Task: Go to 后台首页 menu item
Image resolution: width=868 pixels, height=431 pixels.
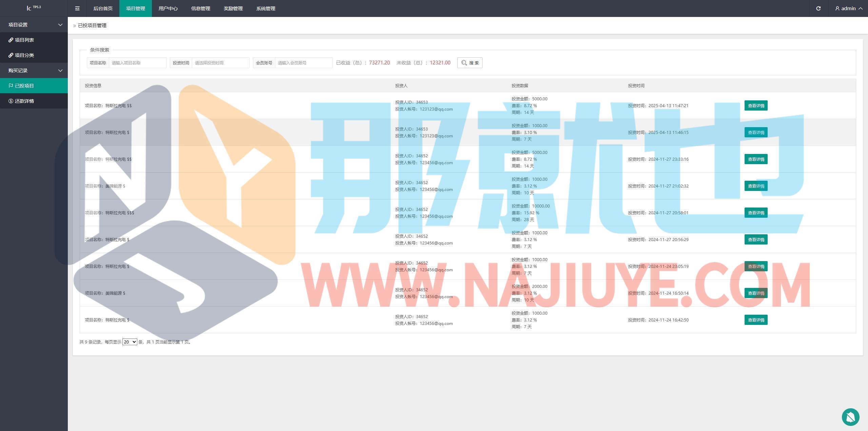Action: 103,8
